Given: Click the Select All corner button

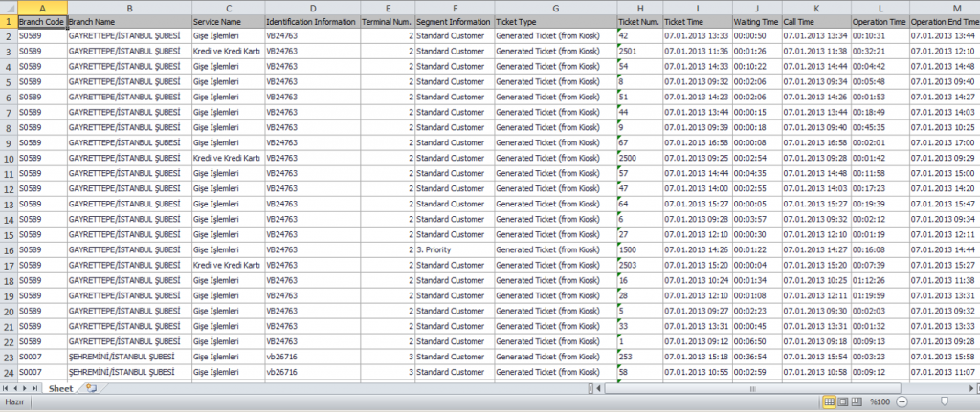Looking at the screenshot, I should coord(9,9).
